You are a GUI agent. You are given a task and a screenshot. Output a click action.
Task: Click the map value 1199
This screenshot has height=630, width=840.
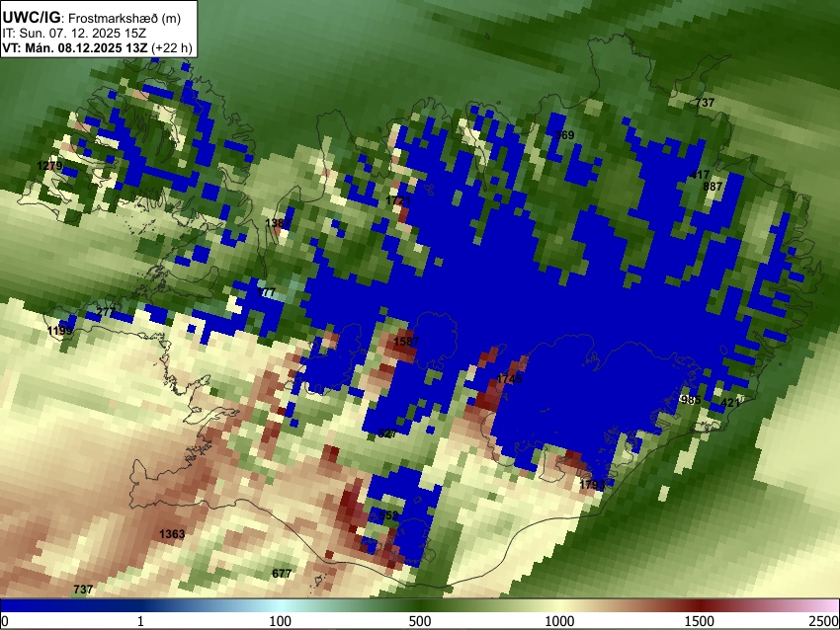click(59, 331)
